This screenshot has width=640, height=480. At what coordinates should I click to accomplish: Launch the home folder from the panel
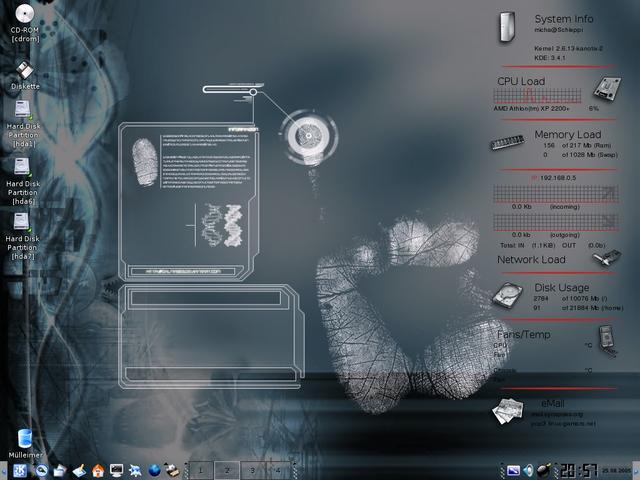98,469
